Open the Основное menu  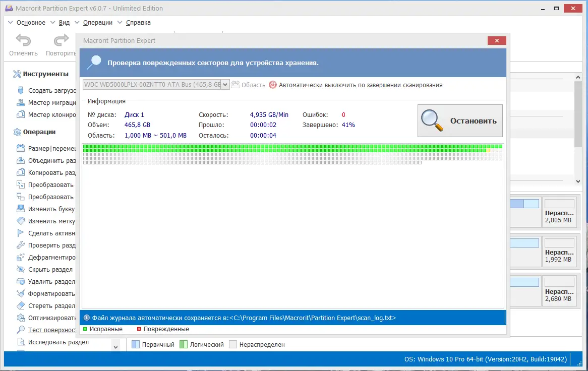[31, 23]
